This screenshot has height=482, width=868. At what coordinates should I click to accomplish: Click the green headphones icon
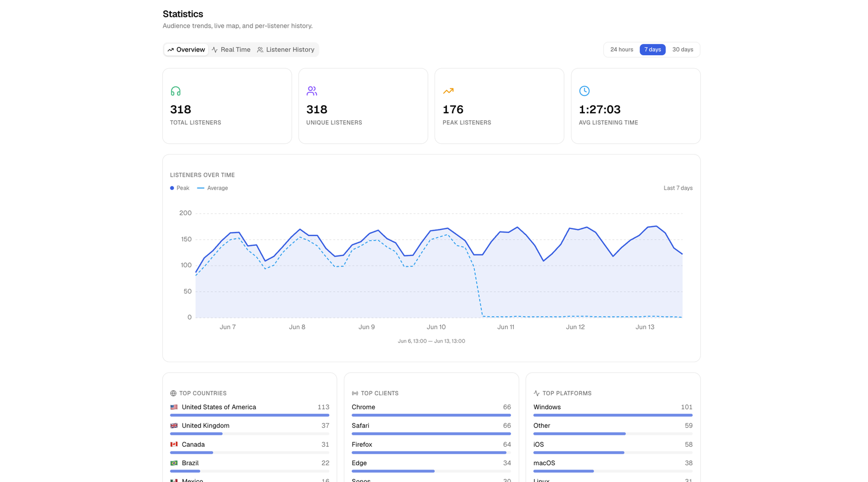(x=176, y=91)
